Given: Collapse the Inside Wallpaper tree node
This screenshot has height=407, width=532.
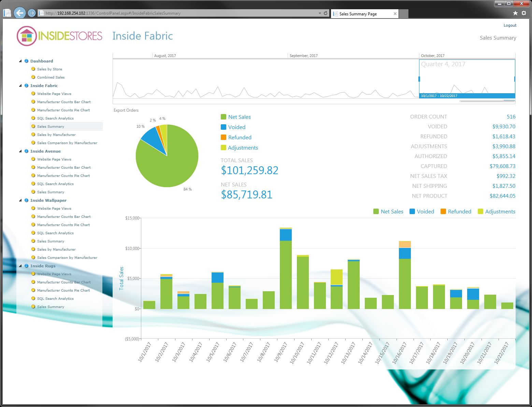Looking at the screenshot, I should (x=20, y=200).
